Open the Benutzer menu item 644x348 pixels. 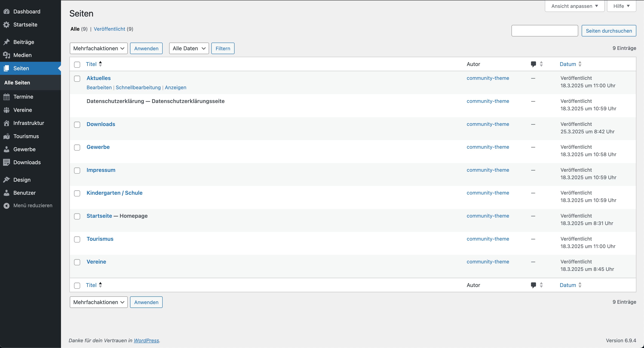(25, 193)
